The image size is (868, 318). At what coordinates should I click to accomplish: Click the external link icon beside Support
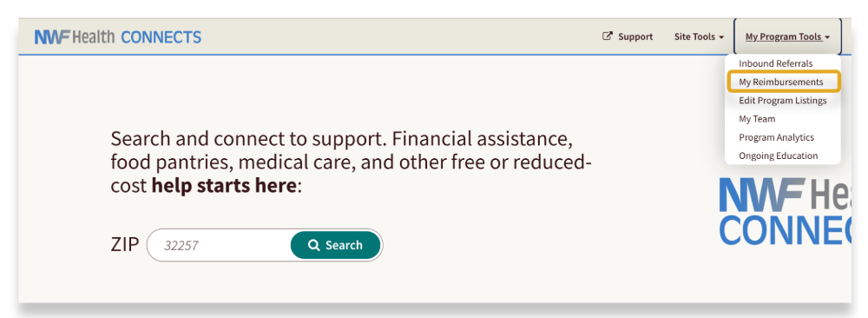click(608, 36)
